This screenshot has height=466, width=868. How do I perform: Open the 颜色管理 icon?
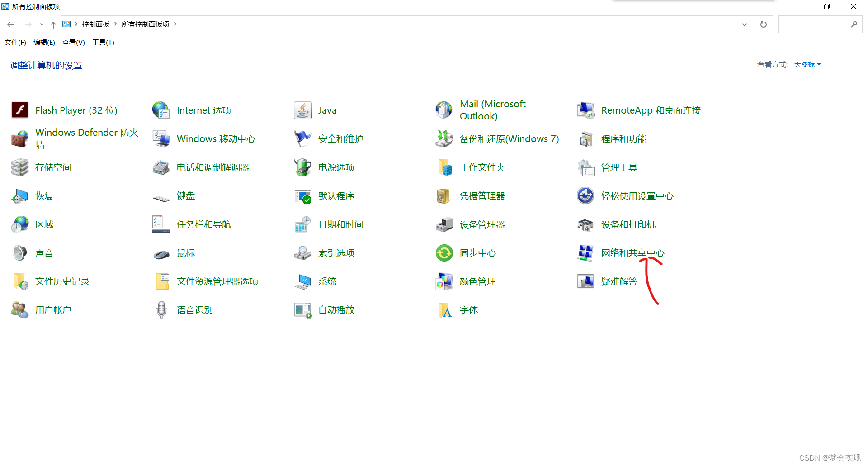click(x=444, y=281)
